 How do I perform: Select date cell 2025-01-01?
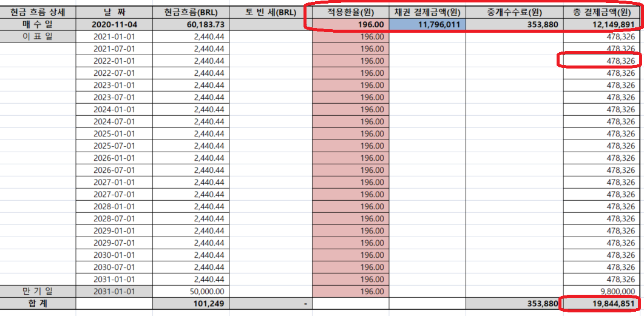114,134
